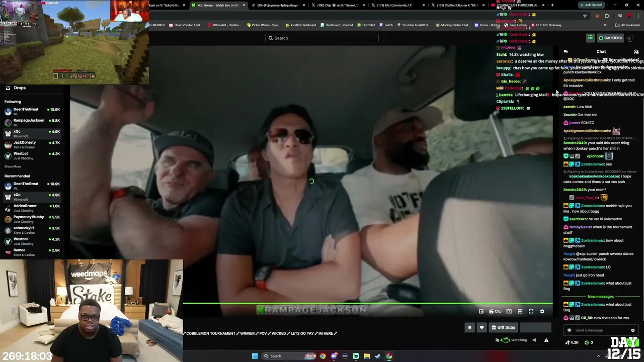Viewport: 644px width, 362px height.
Task: Open the channel points balance showing 4.3K
Action: click(x=572, y=342)
